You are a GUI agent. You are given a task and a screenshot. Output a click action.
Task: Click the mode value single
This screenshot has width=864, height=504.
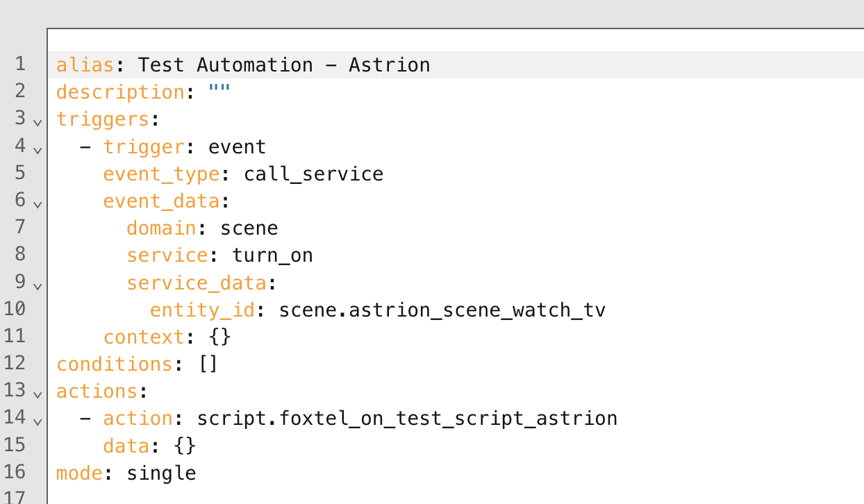click(161, 473)
